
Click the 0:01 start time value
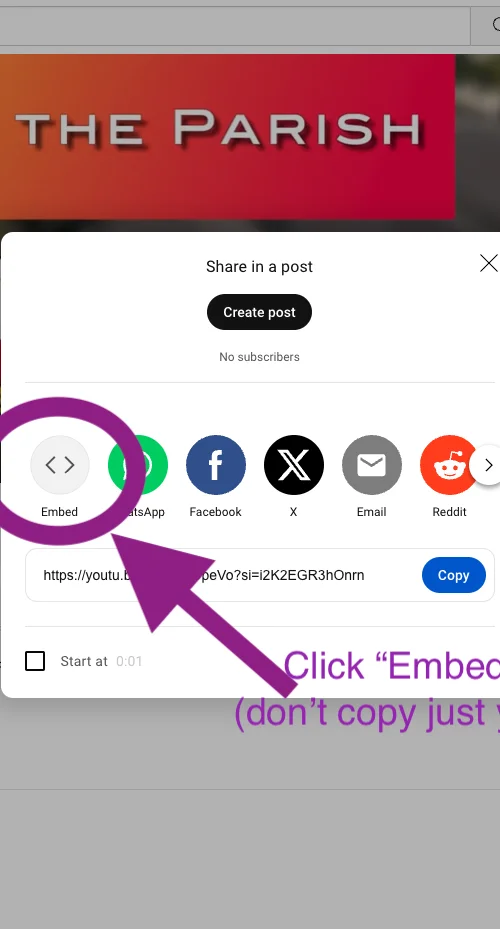129,661
